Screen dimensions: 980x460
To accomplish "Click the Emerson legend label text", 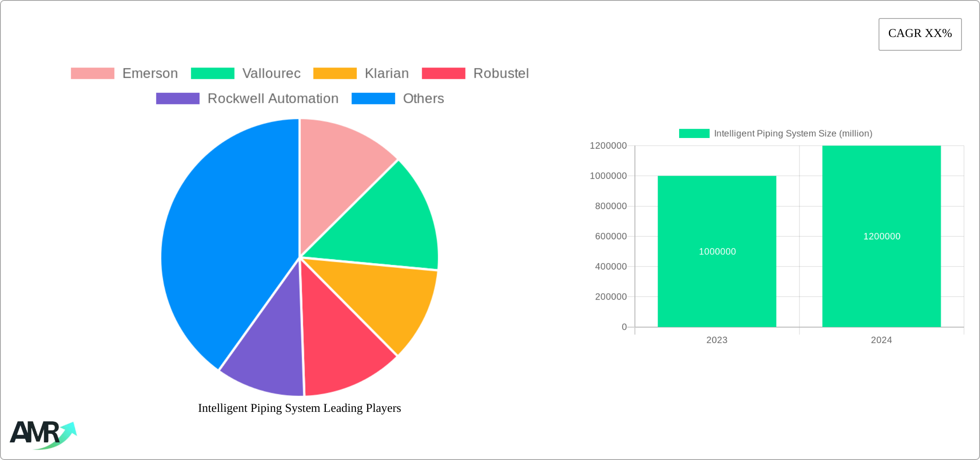I will pos(150,74).
